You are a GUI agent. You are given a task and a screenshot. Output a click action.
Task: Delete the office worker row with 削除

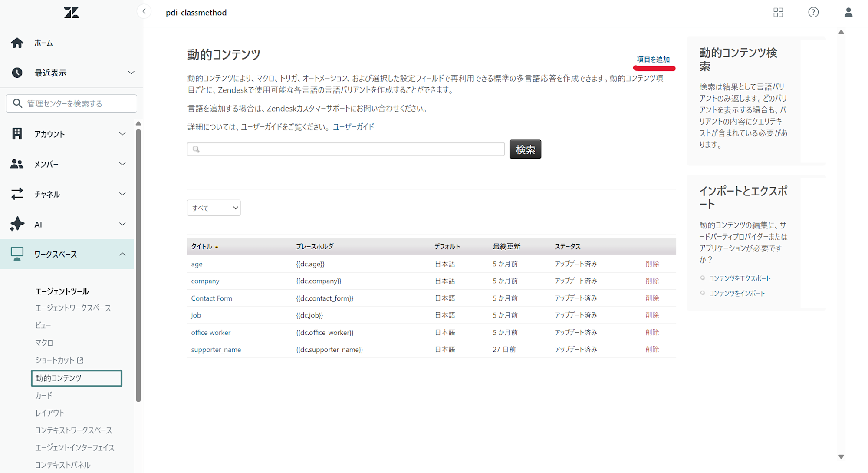pyautogui.click(x=652, y=332)
